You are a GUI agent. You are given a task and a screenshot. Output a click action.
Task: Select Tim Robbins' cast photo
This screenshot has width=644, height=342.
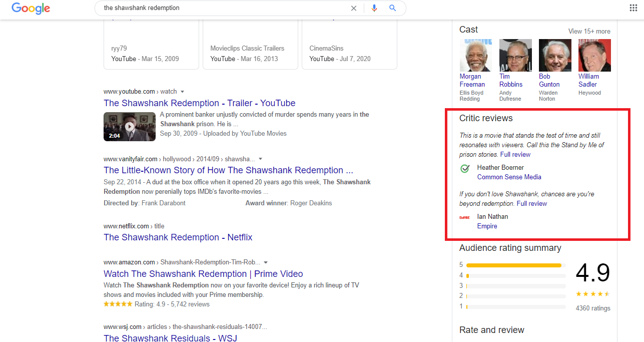(515, 55)
